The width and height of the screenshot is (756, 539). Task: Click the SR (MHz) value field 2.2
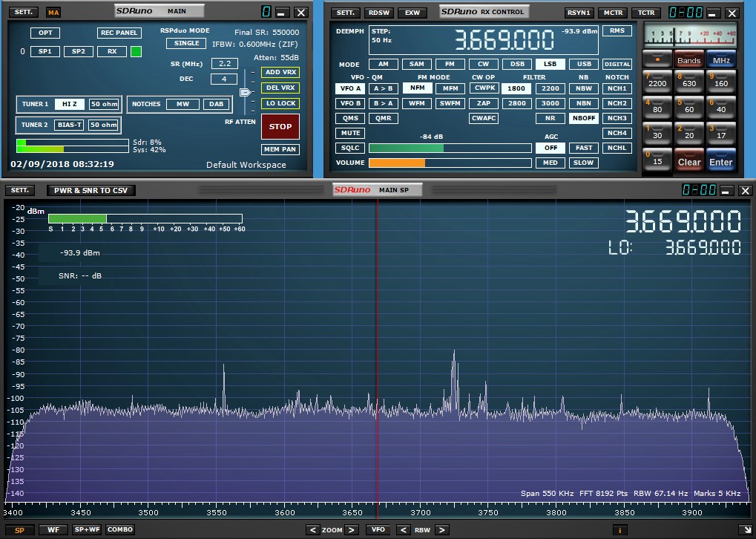225,63
